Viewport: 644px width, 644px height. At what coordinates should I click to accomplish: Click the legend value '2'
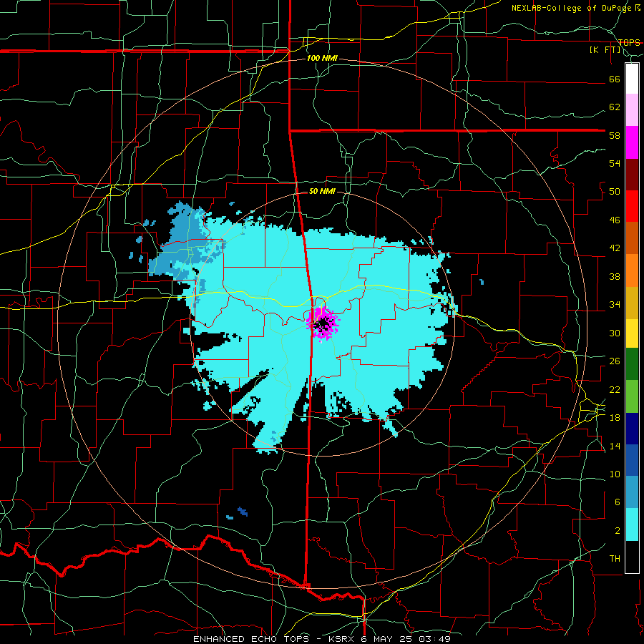coord(617,531)
